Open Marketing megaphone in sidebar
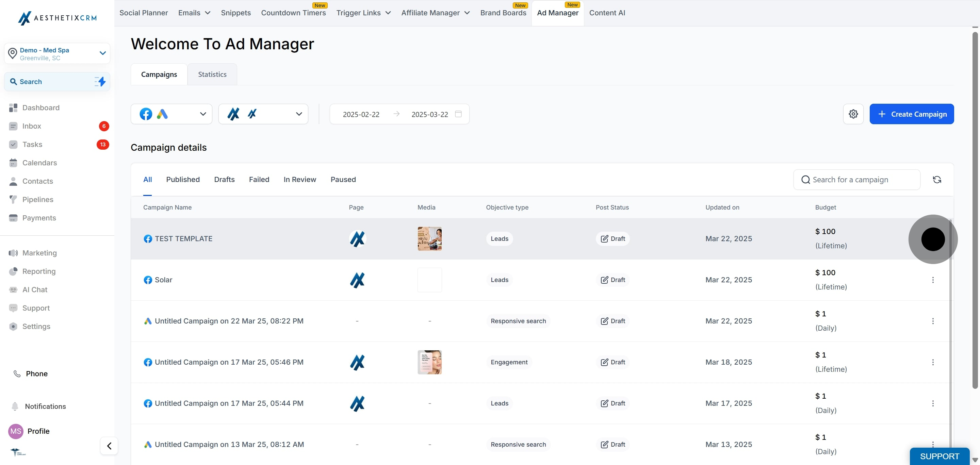The image size is (980, 465). pyautogui.click(x=13, y=253)
